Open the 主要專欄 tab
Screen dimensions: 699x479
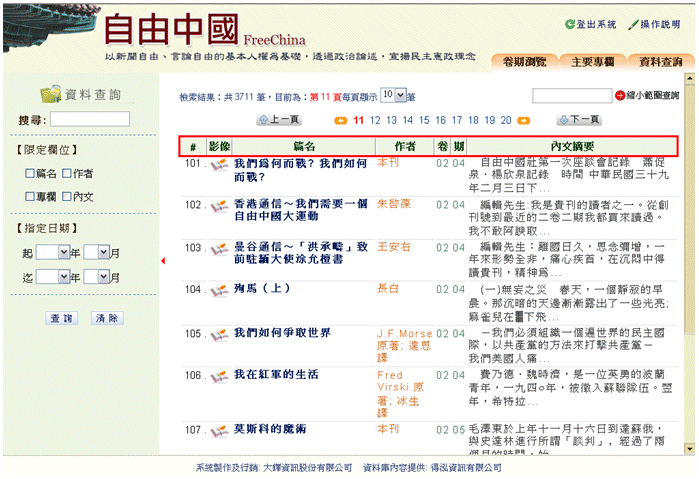(x=592, y=61)
